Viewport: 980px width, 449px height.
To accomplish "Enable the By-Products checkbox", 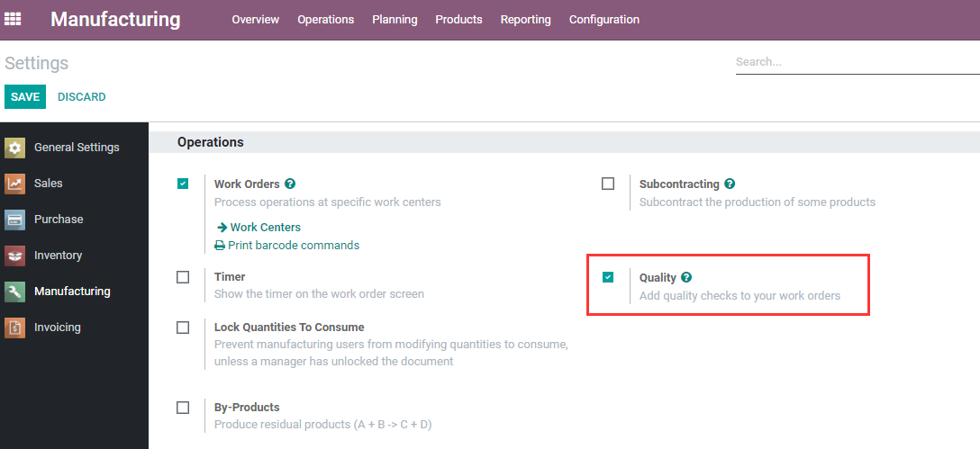I will click(x=183, y=408).
